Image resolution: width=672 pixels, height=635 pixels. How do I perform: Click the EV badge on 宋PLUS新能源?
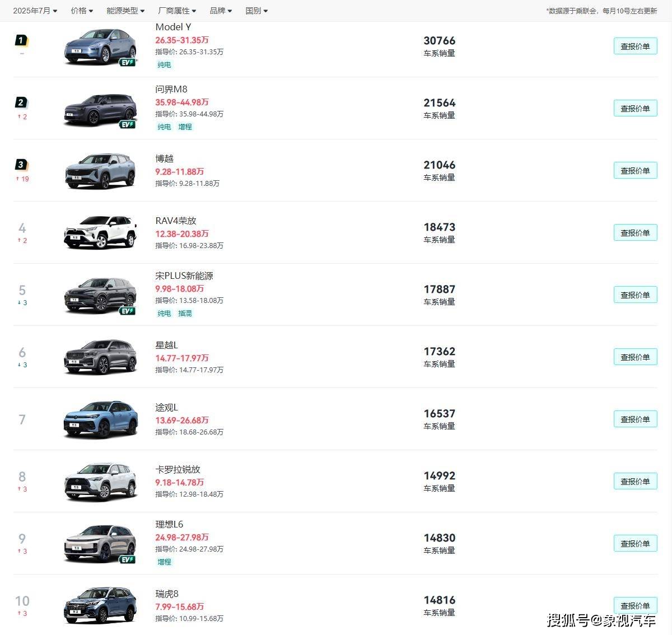[x=128, y=311]
